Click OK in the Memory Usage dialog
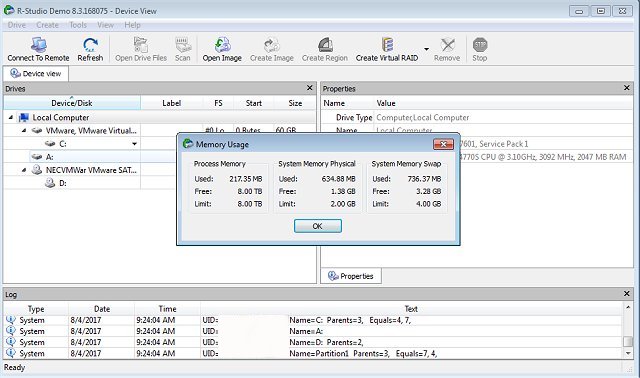This screenshot has width=640, height=378. [x=318, y=226]
